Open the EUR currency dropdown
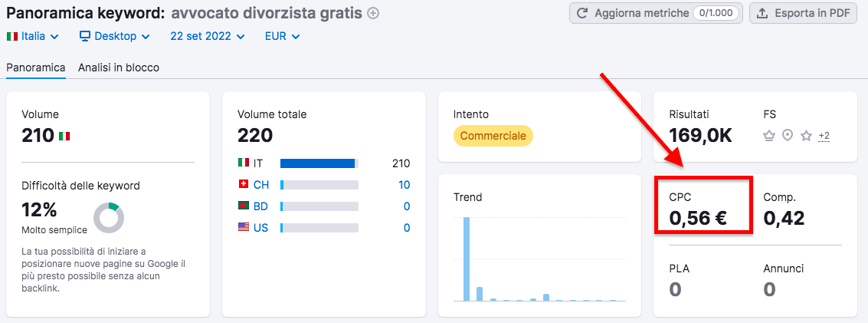This screenshot has width=868, height=323. pyautogui.click(x=282, y=36)
